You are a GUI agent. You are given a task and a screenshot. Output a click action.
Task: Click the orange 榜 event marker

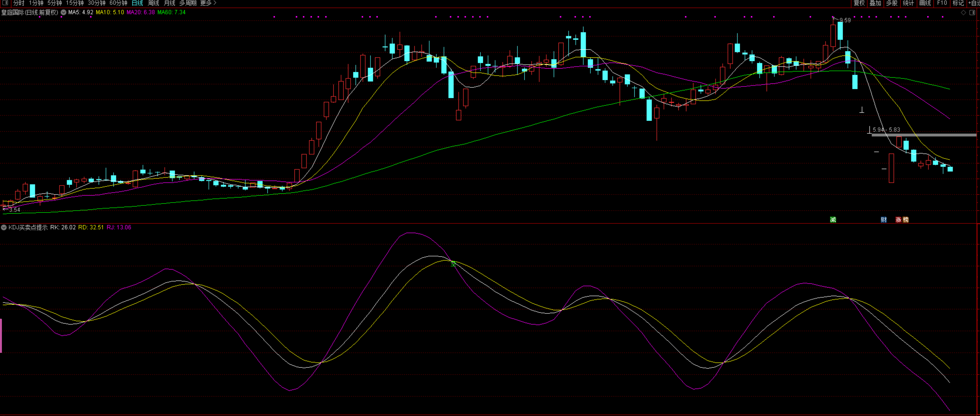(x=905, y=220)
